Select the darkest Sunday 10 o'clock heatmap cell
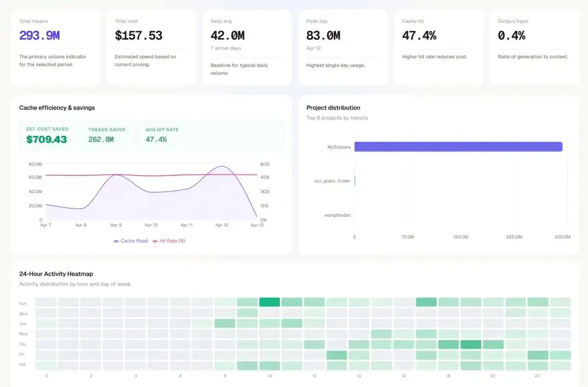The image size is (588, 387). tap(269, 302)
